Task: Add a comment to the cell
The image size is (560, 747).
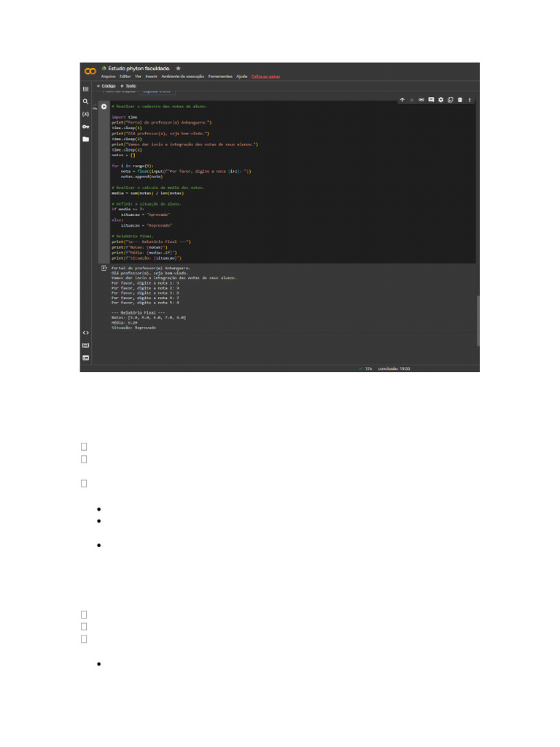Action: [431, 100]
